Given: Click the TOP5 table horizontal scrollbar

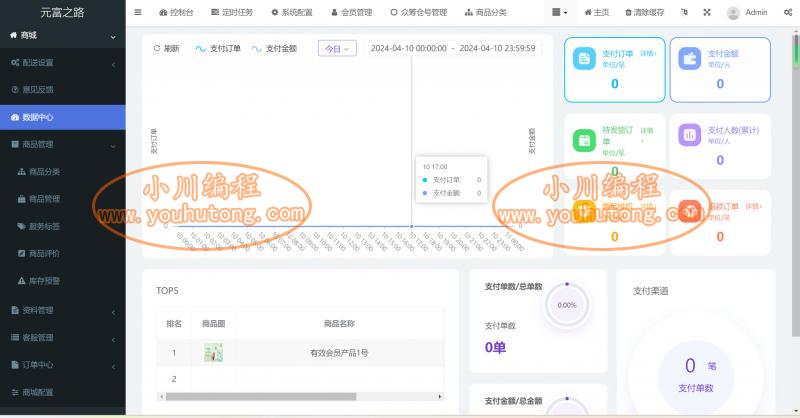Looking at the screenshot, I should click(x=261, y=397).
